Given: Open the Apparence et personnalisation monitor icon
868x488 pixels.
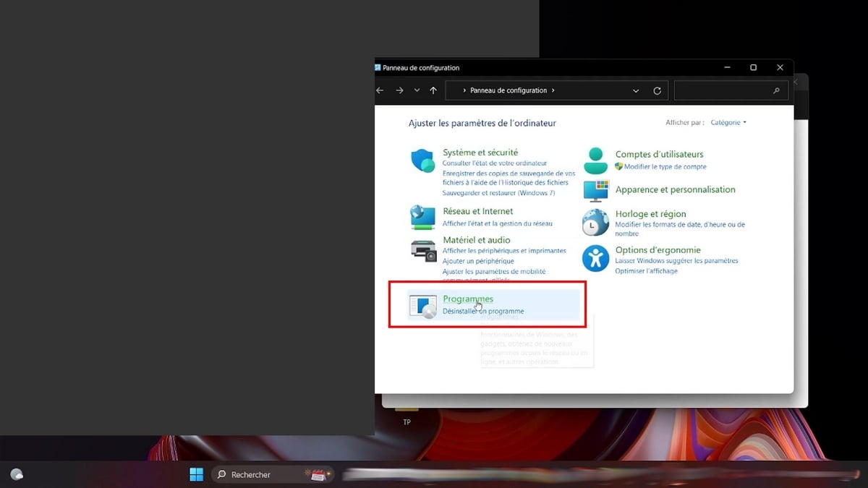Looking at the screenshot, I should [595, 191].
